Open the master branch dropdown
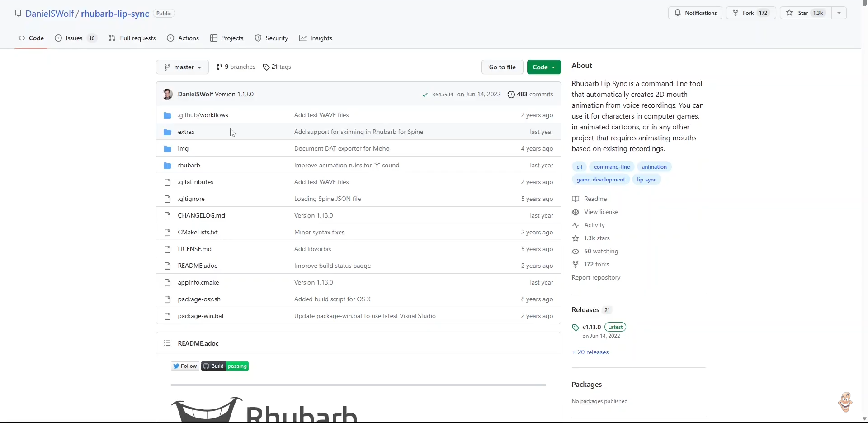Screen dimensions: 868x423 pos(182,67)
